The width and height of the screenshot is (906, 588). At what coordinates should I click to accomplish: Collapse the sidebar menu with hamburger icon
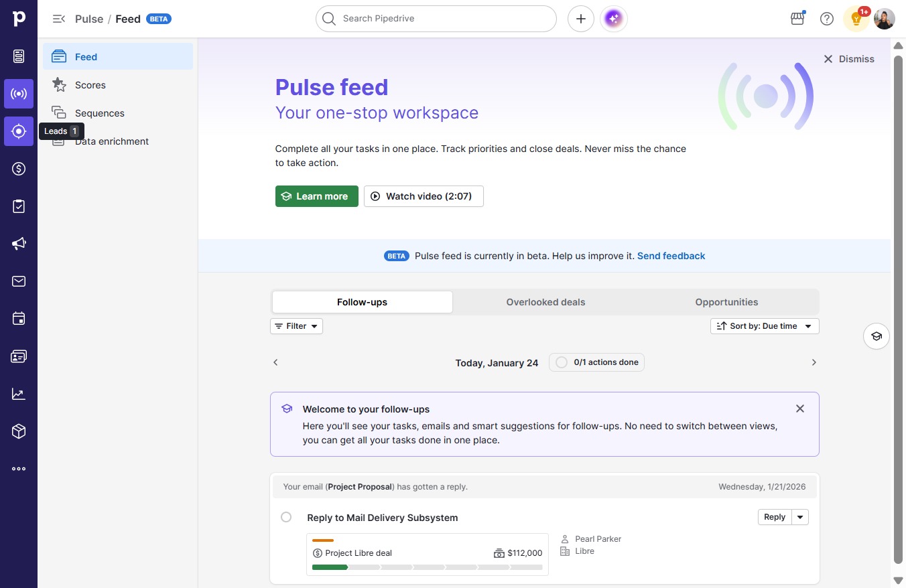pos(59,19)
